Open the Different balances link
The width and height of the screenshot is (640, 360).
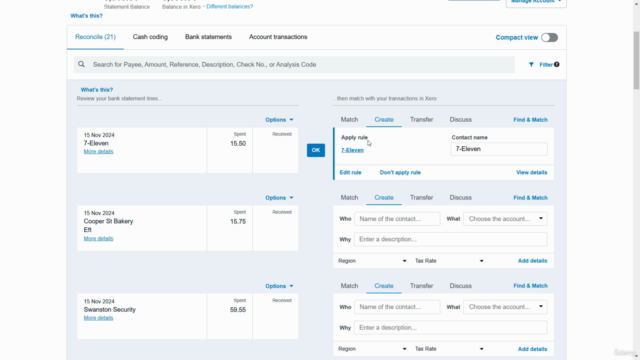pos(229,7)
